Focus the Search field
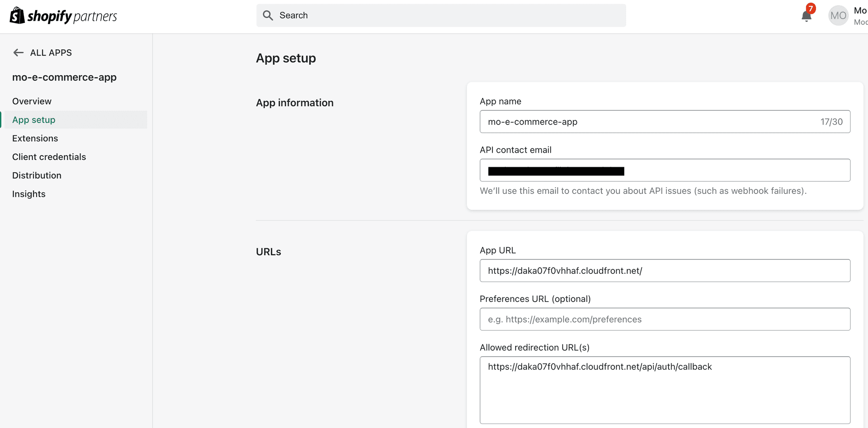This screenshot has width=868, height=428. click(441, 15)
